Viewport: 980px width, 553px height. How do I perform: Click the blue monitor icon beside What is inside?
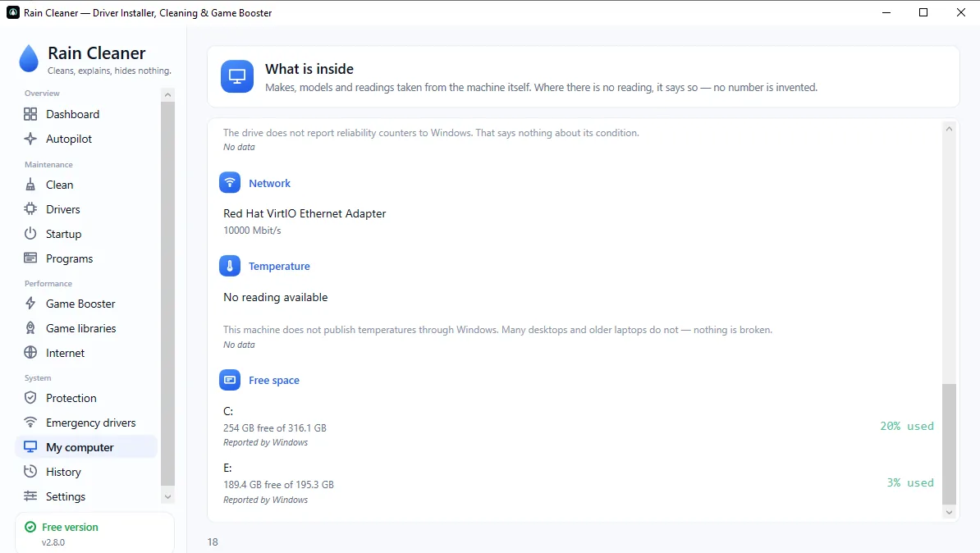coord(237,76)
